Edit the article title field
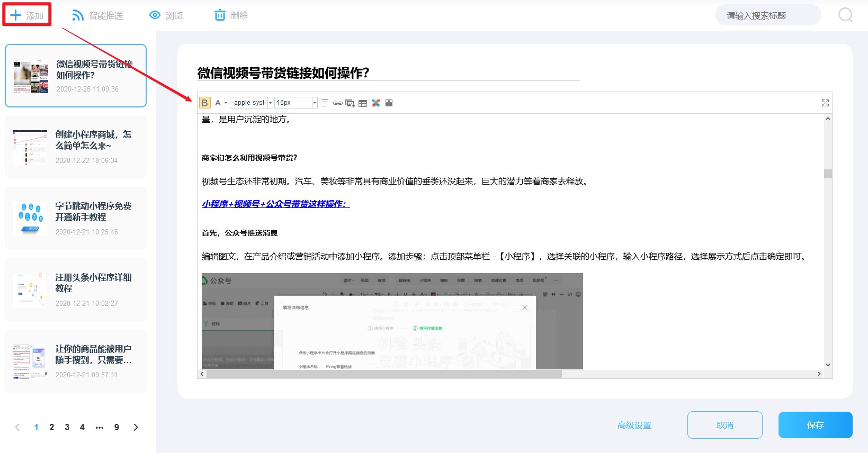Viewport: 868px width, 453px height. click(389, 73)
